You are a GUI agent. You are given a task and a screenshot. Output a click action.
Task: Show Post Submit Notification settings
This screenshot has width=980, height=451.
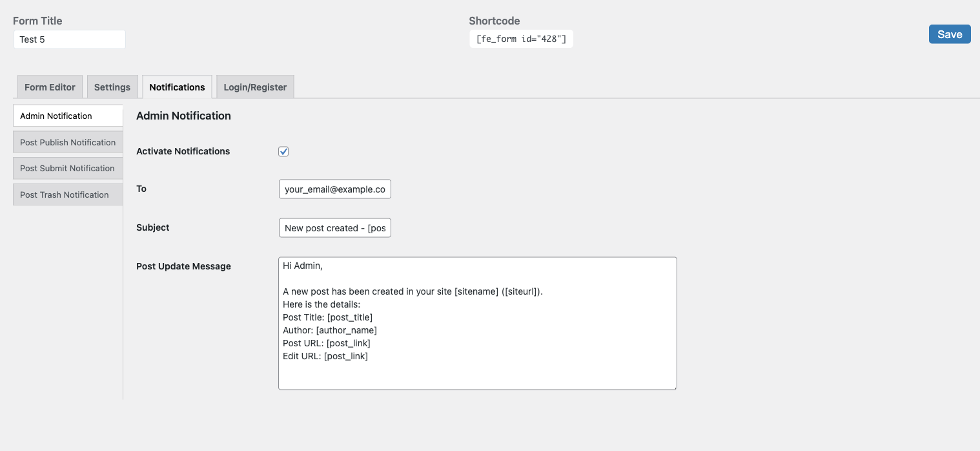pos(68,169)
